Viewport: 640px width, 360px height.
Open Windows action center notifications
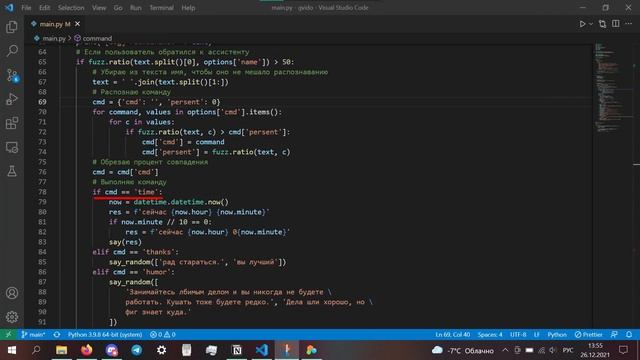pyautogui.click(x=623, y=350)
